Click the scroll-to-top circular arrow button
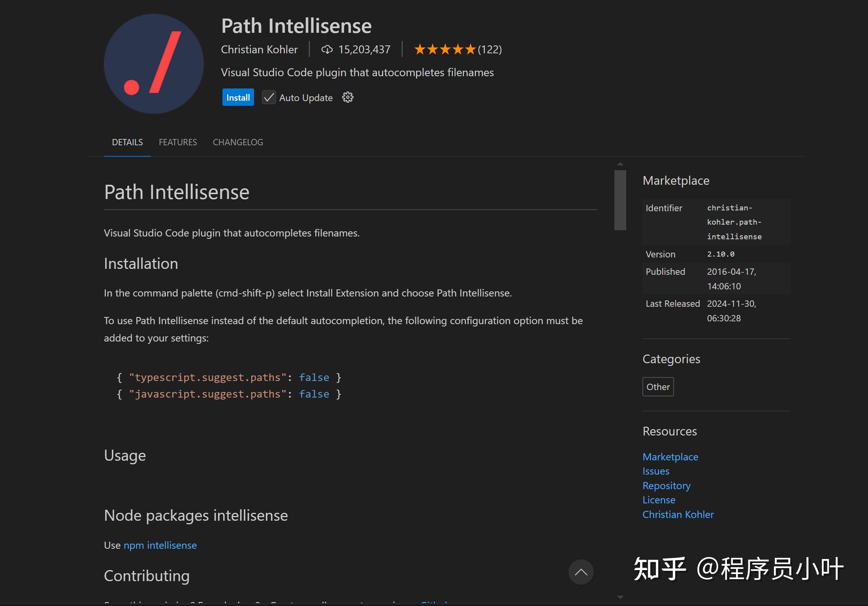Image resolution: width=868 pixels, height=606 pixels. (x=581, y=572)
